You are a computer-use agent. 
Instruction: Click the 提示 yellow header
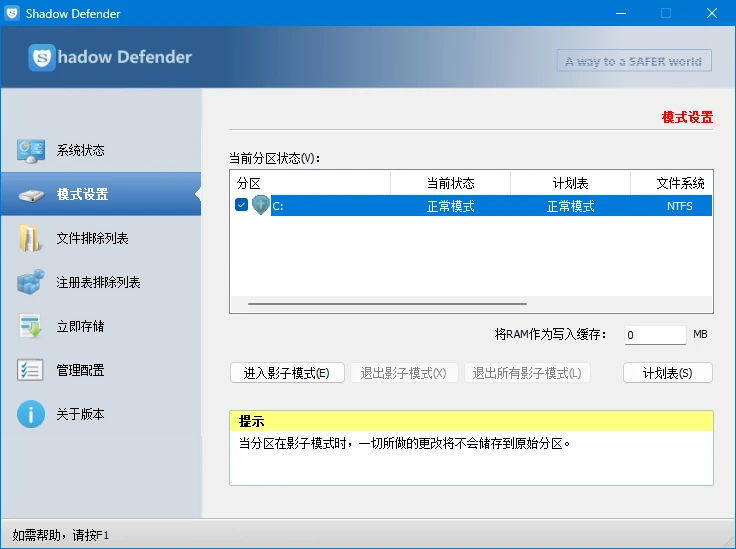471,421
